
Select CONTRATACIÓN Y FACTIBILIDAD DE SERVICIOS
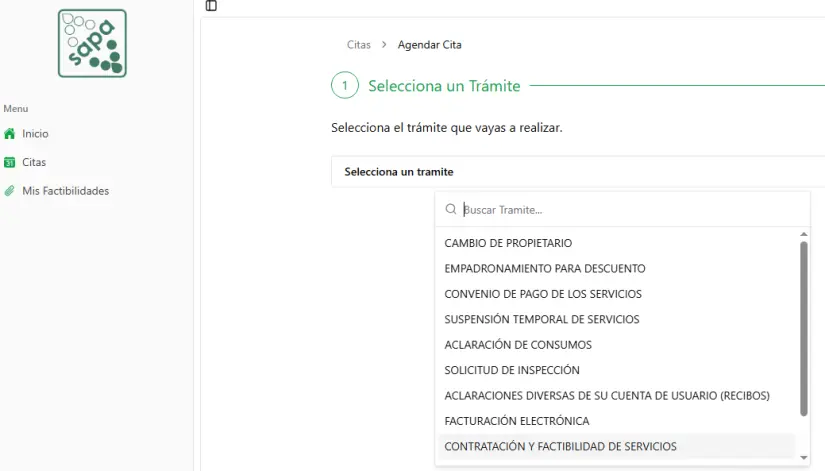pos(617,446)
